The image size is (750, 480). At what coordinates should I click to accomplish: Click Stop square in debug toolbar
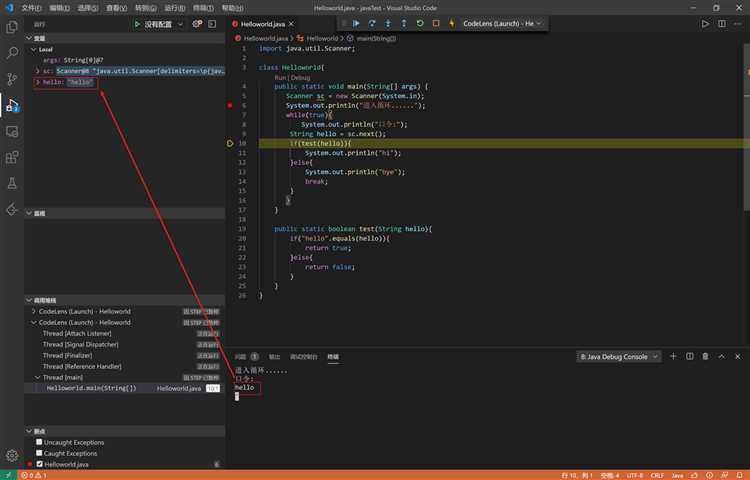click(436, 23)
